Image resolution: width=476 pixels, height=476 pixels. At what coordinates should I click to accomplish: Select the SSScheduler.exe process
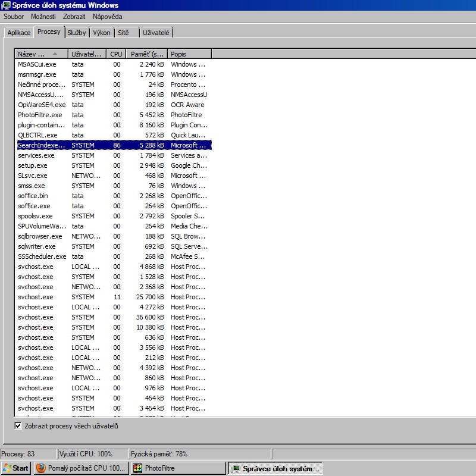[114, 256]
